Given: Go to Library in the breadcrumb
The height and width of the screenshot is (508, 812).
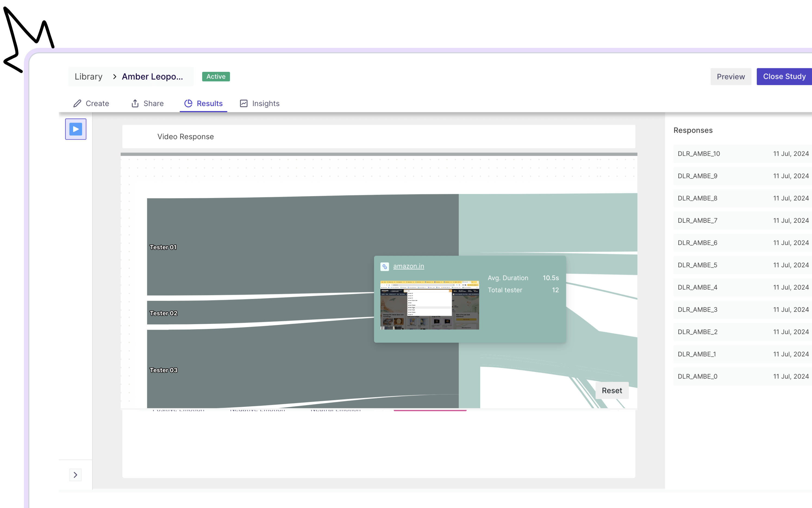Looking at the screenshot, I should (89, 77).
